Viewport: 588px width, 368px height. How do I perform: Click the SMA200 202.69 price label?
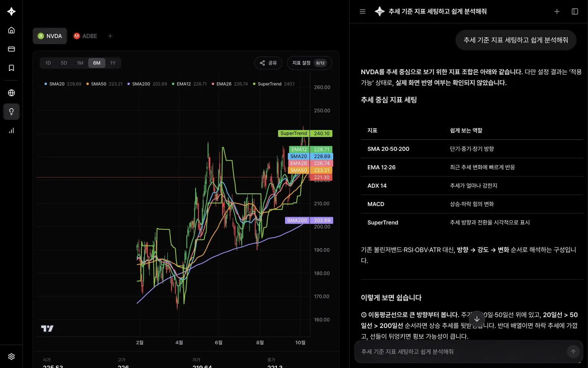pos(309,220)
